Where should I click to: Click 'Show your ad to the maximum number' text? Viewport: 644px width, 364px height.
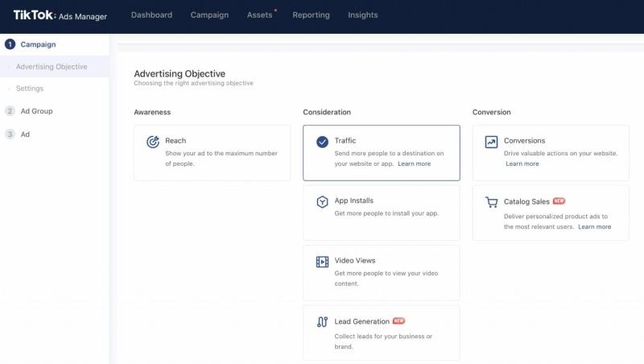221,153
